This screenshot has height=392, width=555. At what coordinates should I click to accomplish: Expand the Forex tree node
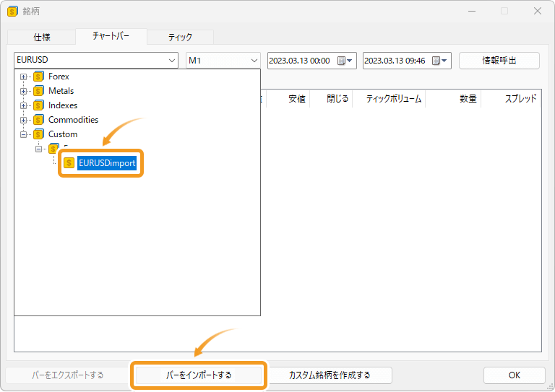23,77
